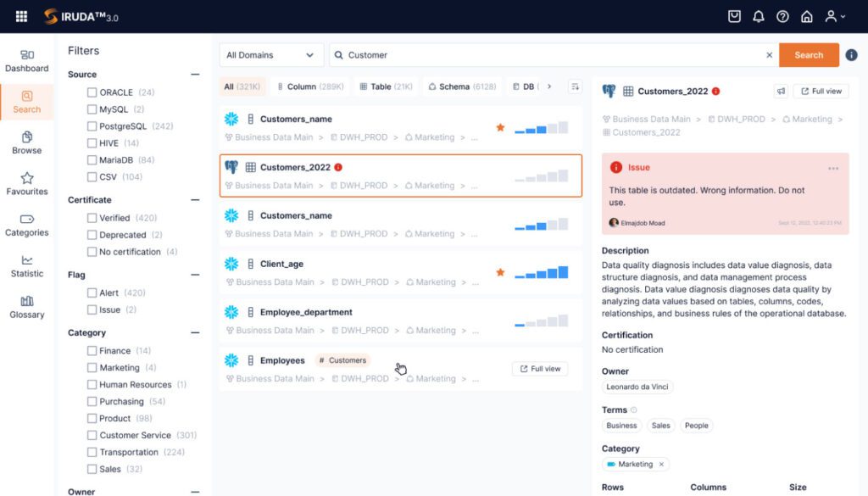Remove the Marketing category tag
The width and height of the screenshot is (868, 496).
[662, 464]
